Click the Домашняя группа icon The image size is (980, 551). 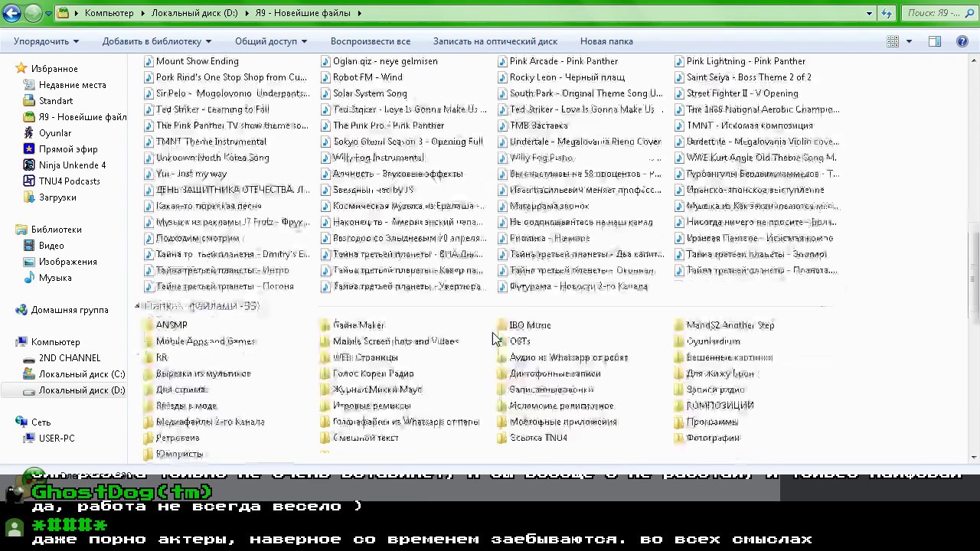21,310
